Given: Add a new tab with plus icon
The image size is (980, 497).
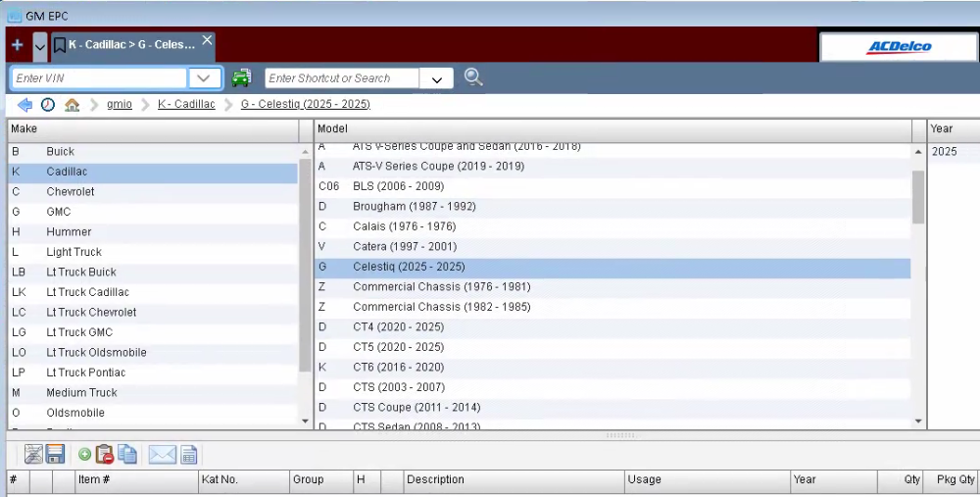Looking at the screenshot, I should (18, 45).
